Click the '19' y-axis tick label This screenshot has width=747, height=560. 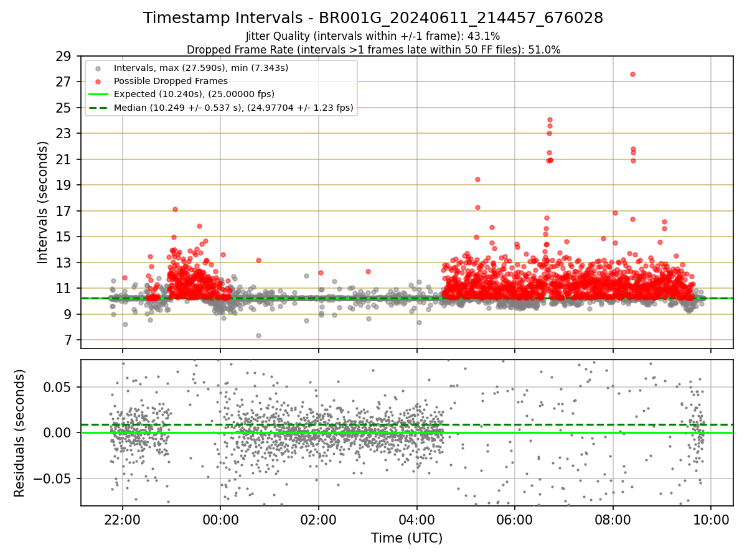[64, 185]
